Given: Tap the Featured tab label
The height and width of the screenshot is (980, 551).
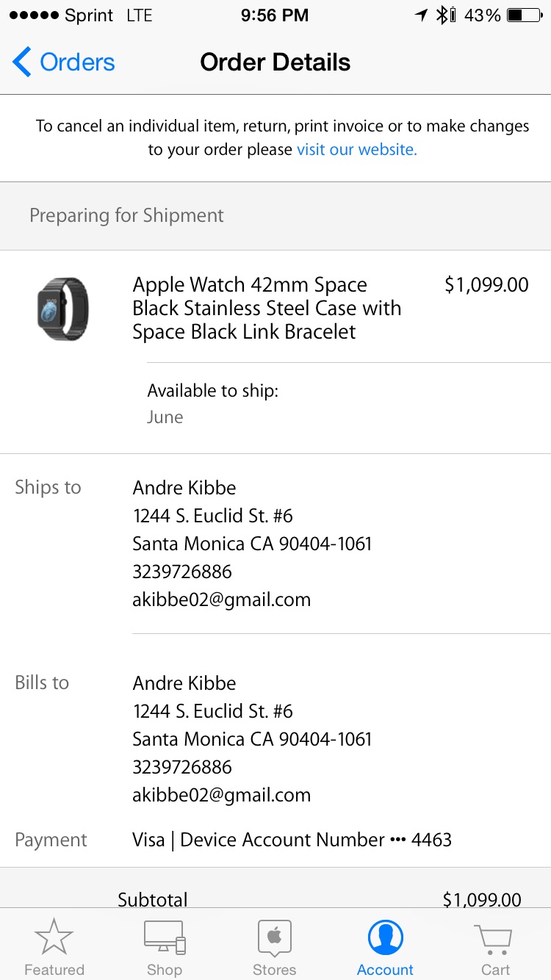Looking at the screenshot, I should [54, 970].
